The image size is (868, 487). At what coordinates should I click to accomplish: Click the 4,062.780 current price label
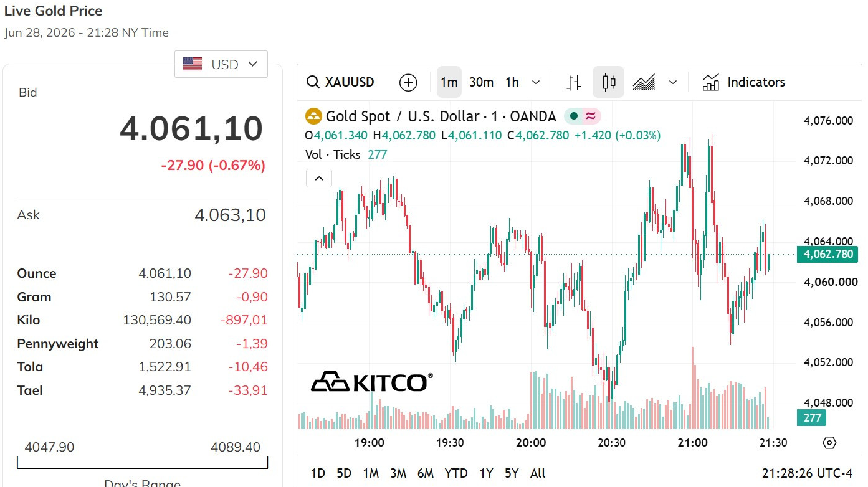829,254
